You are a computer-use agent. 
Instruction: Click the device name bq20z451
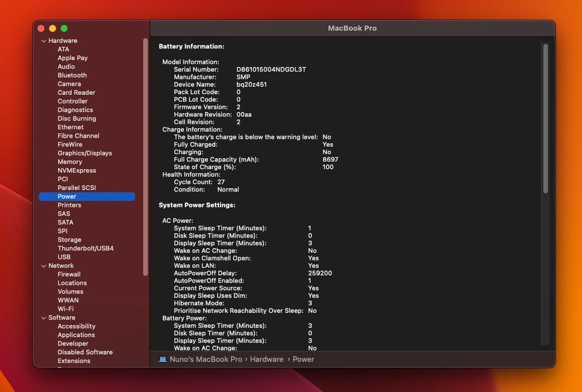pyautogui.click(x=251, y=84)
